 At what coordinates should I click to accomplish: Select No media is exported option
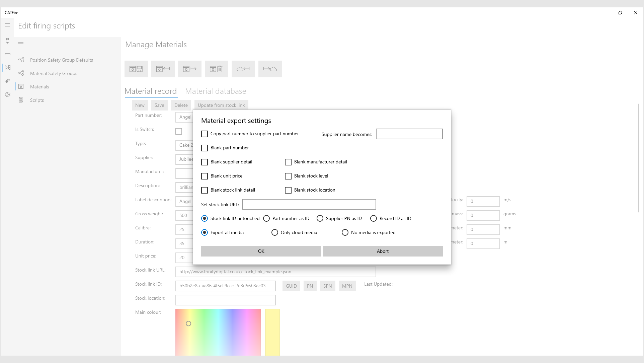click(x=345, y=233)
